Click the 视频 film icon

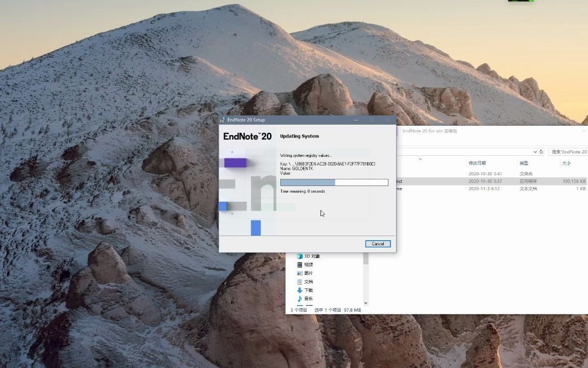pyautogui.click(x=300, y=265)
